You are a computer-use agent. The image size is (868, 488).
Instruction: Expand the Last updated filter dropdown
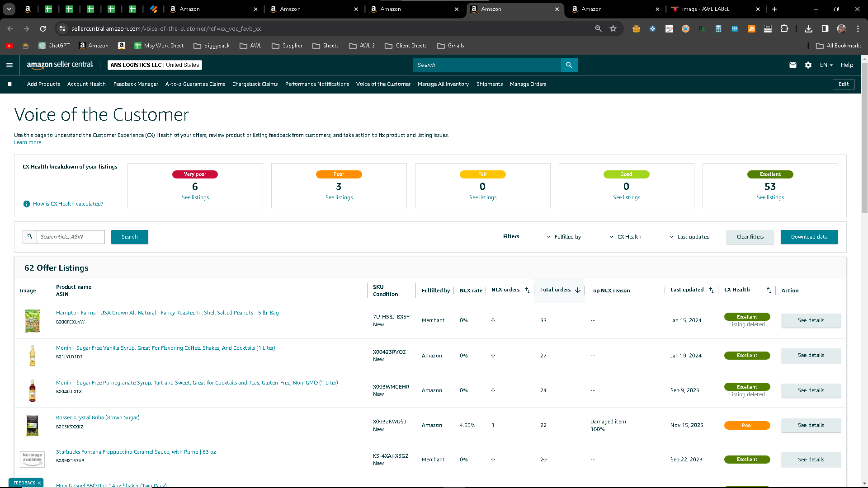(689, 237)
